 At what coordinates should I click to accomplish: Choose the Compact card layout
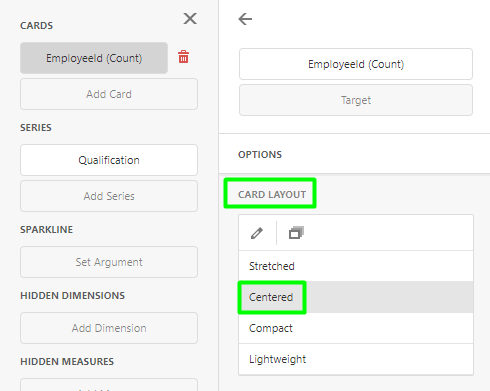pyautogui.click(x=356, y=328)
